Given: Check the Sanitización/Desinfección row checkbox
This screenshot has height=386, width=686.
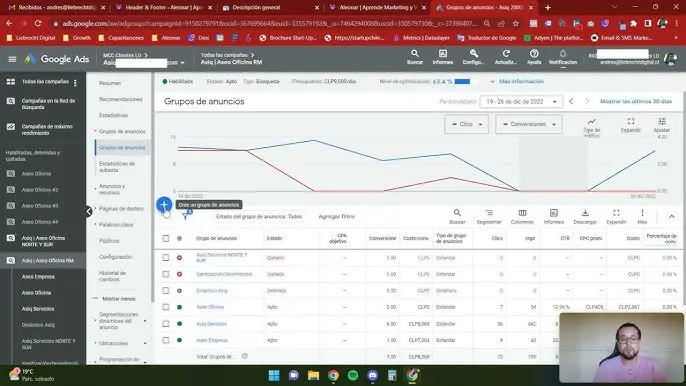Looking at the screenshot, I should click(165, 274).
